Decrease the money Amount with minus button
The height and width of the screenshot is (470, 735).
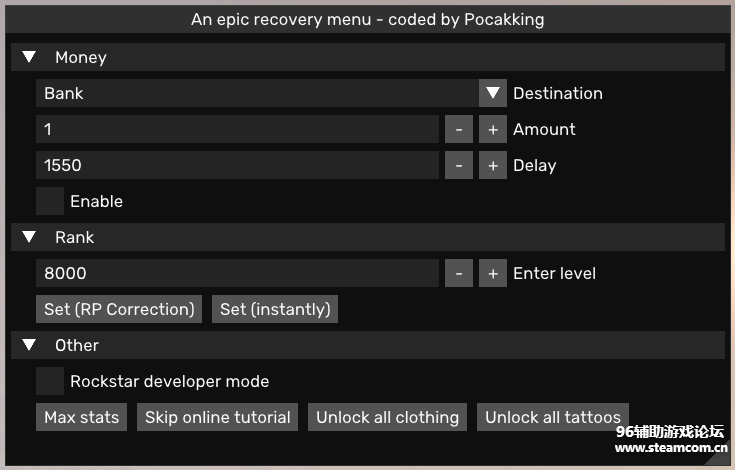pyautogui.click(x=458, y=129)
